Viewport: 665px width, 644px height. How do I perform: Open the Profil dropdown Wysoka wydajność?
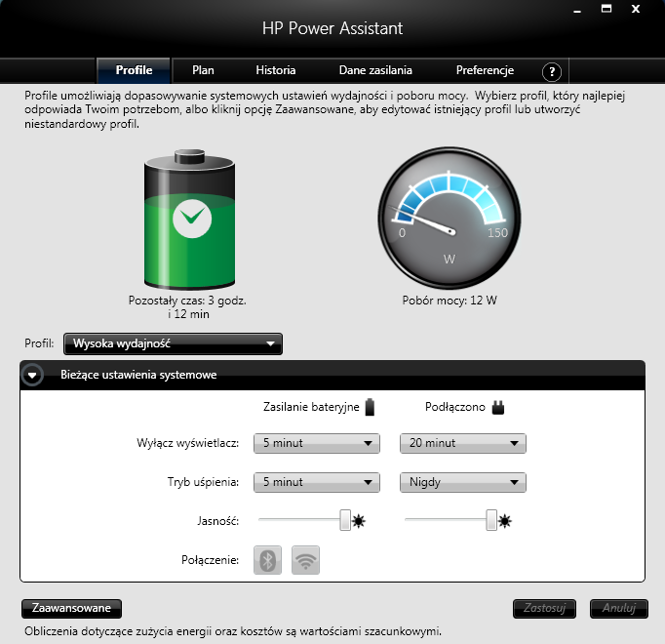click(173, 343)
